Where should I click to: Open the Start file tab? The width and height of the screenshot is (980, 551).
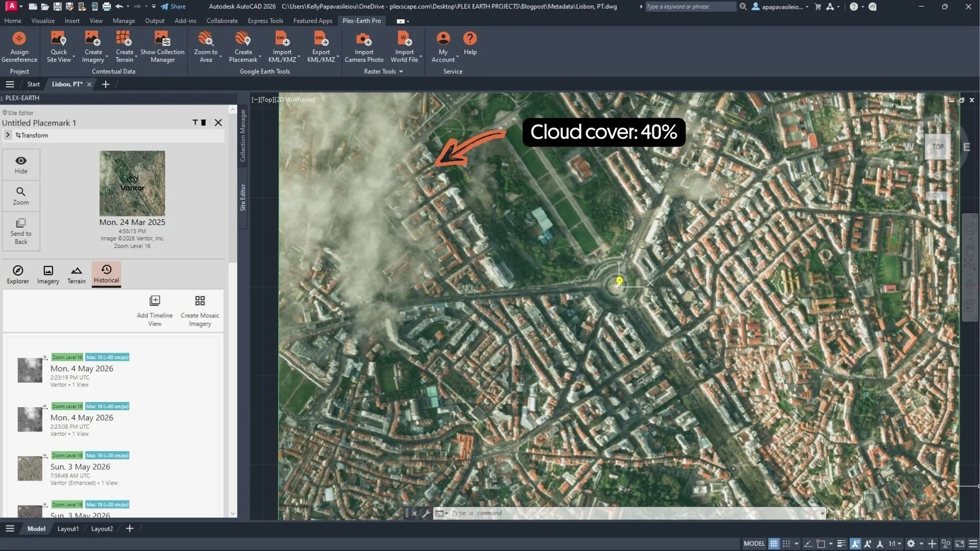click(33, 84)
